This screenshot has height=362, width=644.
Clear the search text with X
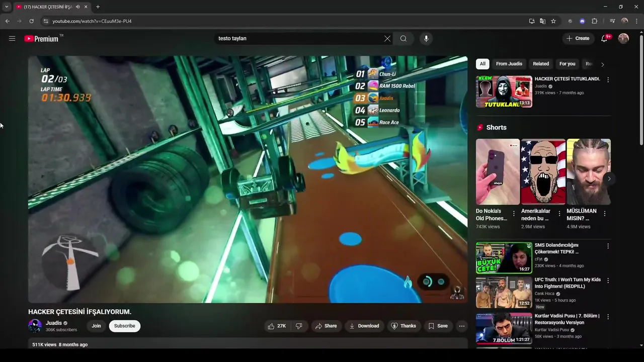point(387,38)
